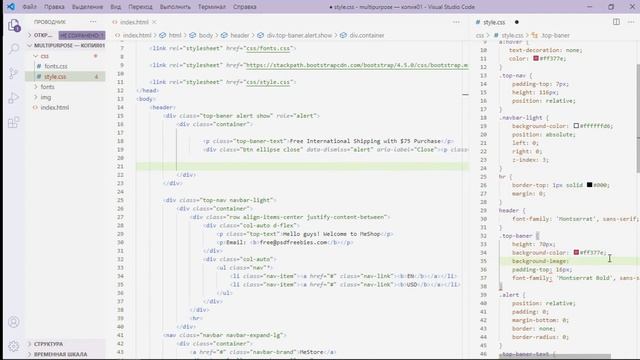
Task: Click the top-baner-text paragraph line
Action: pyautogui.click(x=328, y=141)
